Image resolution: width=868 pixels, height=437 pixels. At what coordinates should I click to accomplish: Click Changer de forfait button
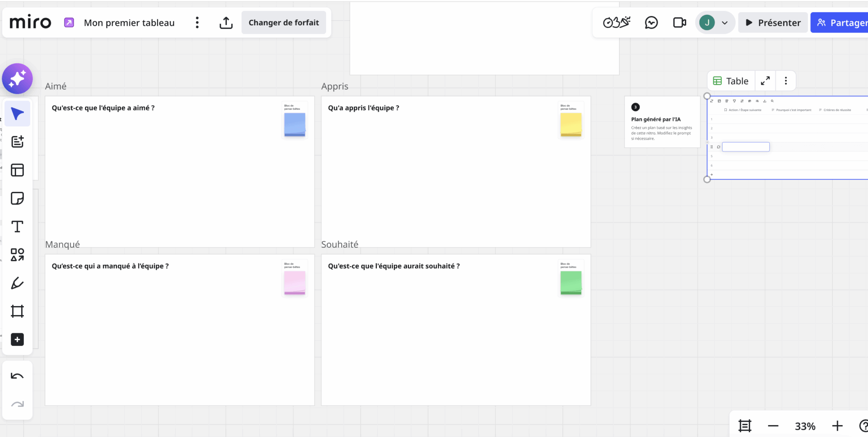(284, 22)
